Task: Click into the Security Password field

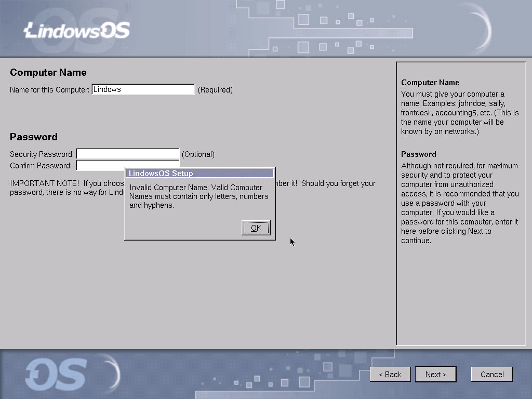Action: (x=127, y=154)
